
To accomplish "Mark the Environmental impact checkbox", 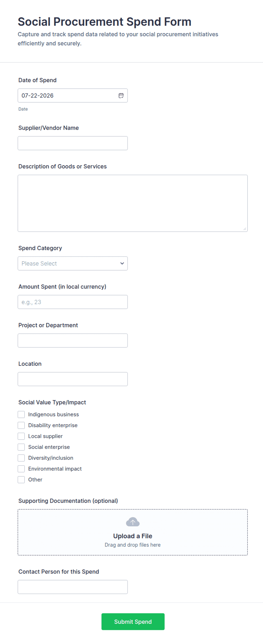I will (21, 469).
